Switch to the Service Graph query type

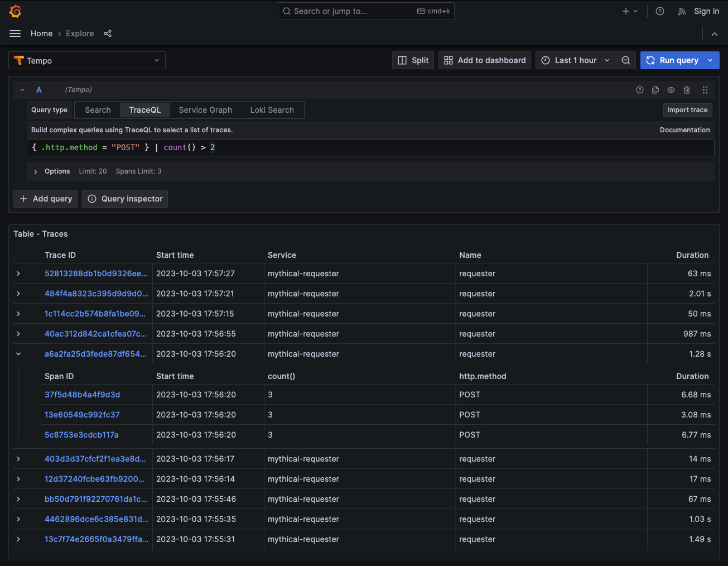pyautogui.click(x=205, y=110)
